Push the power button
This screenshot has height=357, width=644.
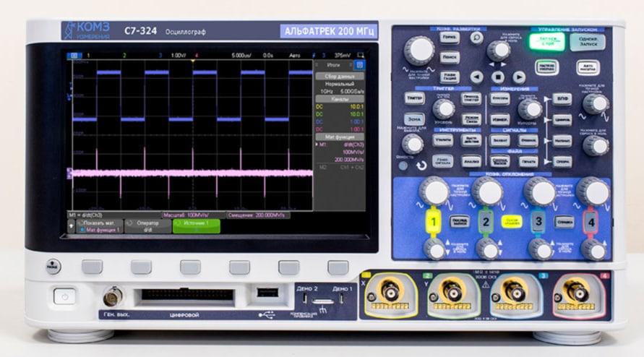pos(64,296)
